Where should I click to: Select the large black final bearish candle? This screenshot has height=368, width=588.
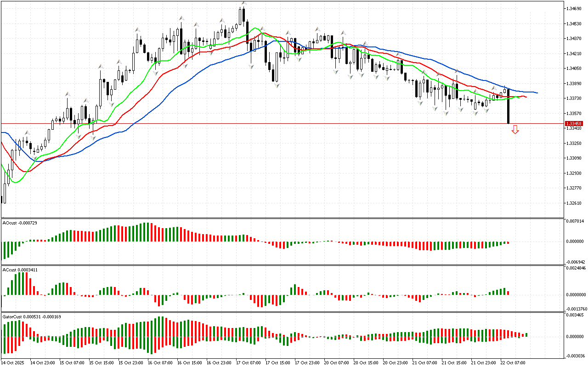point(508,106)
